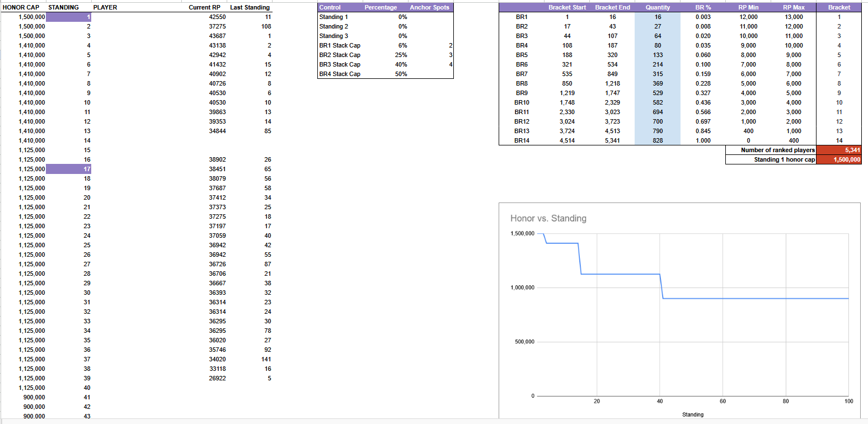Click the Standing 3 control row label
Viewport: 868px width, 424px height.
(x=334, y=36)
